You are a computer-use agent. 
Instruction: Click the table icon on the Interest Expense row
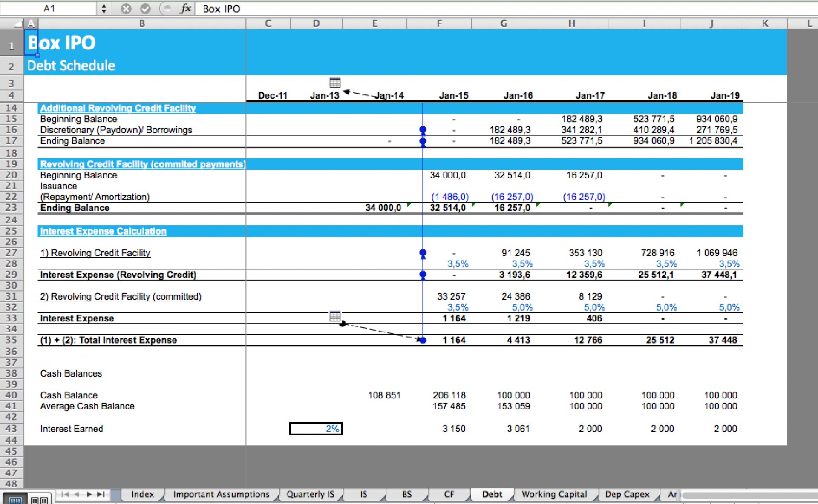click(335, 316)
